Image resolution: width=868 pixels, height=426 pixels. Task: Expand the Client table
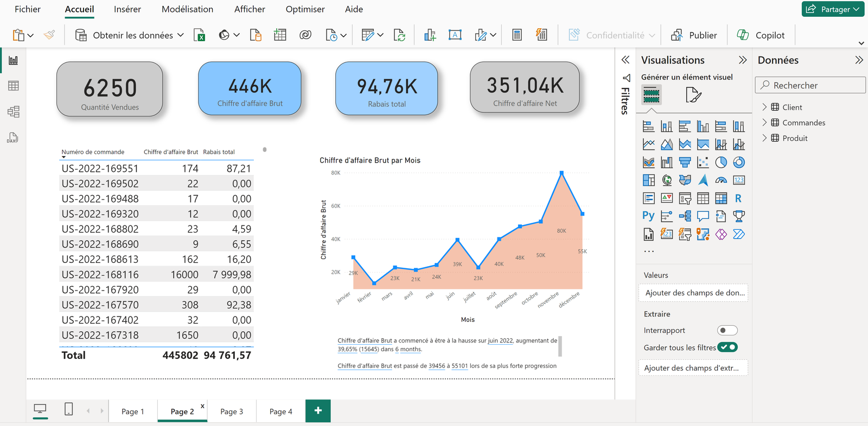click(x=764, y=107)
